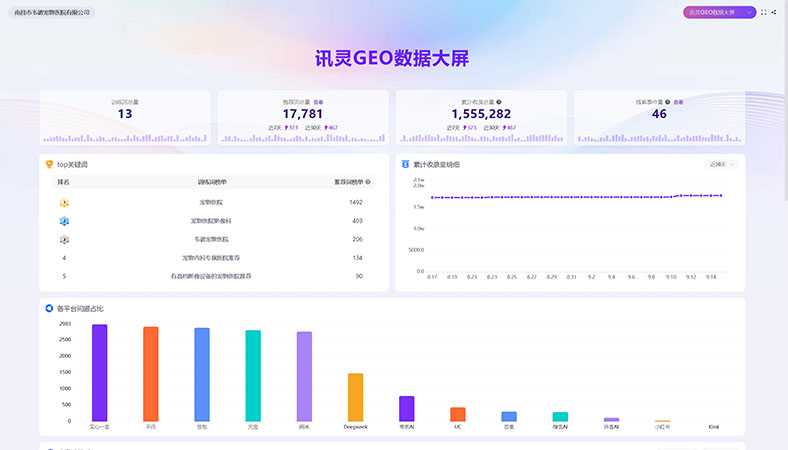Click the gold rank 1 medal icon
The image size is (788, 450).
click(x=64, y=203)
